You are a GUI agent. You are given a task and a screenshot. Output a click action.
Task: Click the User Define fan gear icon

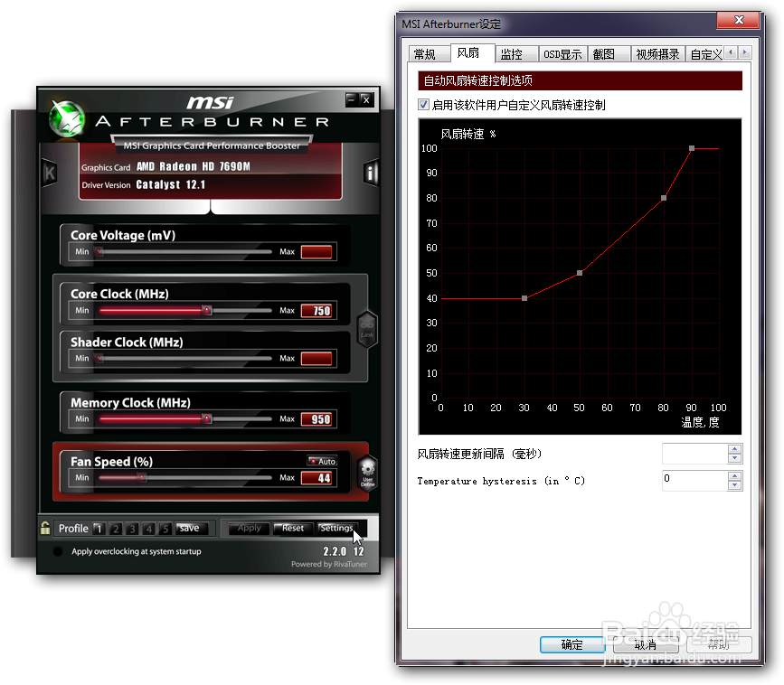[367, 473]
